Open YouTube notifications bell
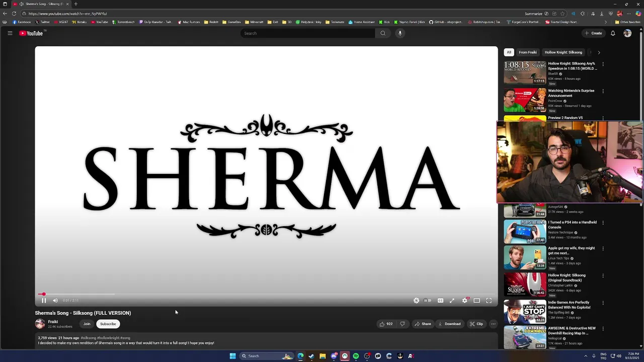644x362 pixels. [613, 33]
